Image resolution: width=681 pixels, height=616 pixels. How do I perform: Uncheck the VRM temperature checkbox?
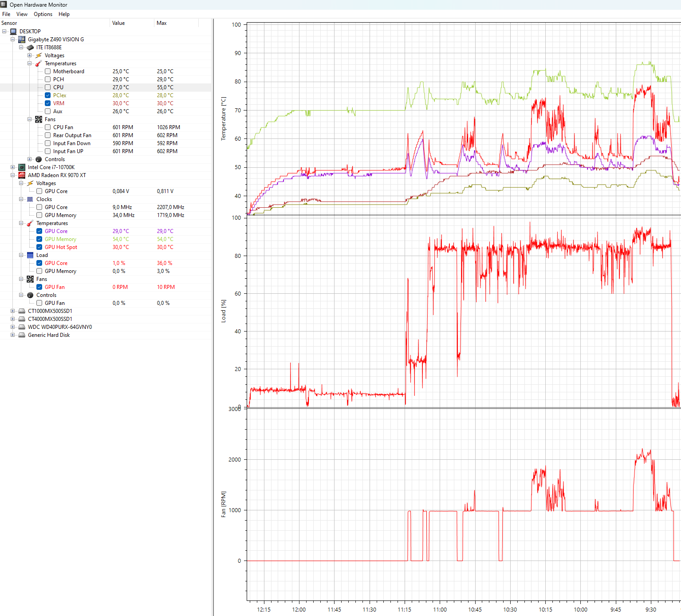47,103
